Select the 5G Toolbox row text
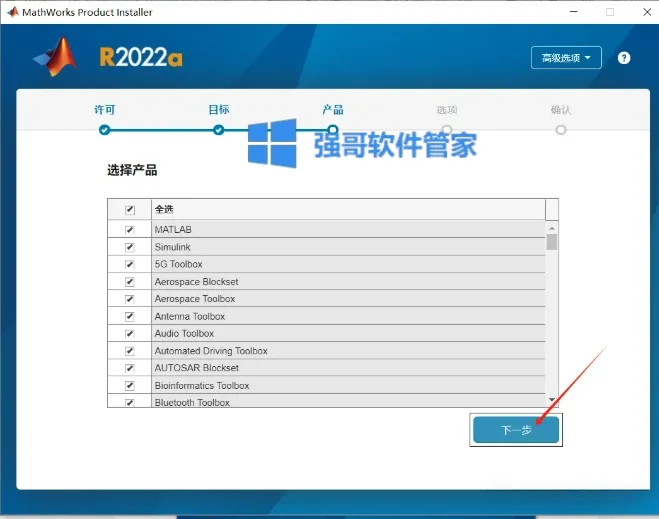 coord(179,264)
